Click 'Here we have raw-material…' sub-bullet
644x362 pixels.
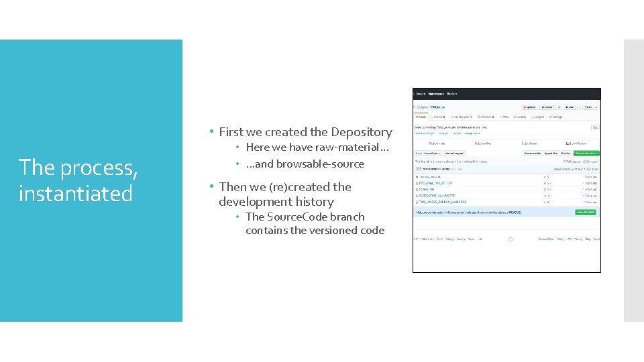tap(317, 147)
